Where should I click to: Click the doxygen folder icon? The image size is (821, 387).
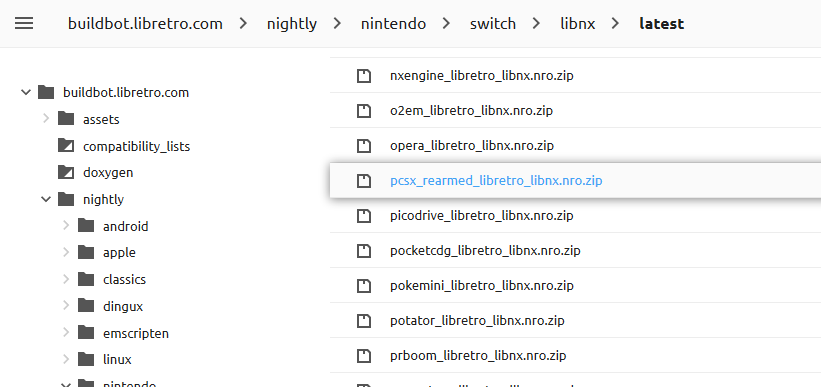pyautogui.click(x=66, y=172)
